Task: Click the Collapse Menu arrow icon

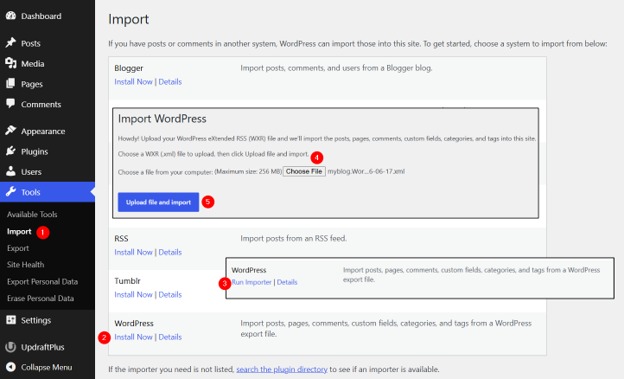Action: point(11,367)
